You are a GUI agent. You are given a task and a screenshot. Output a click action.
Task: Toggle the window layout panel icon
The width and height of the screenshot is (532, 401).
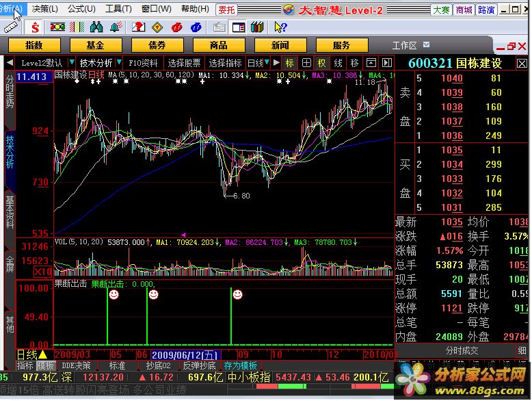click(238, 27)
